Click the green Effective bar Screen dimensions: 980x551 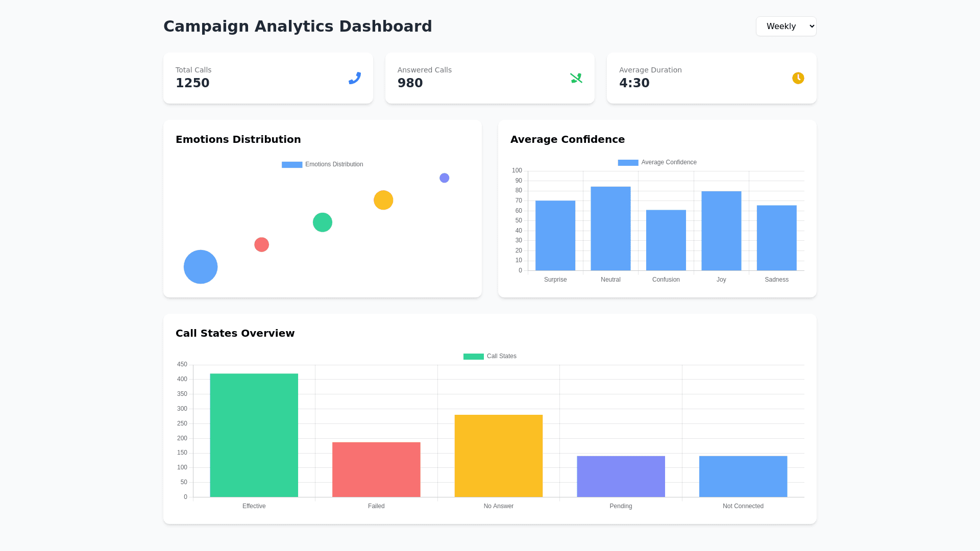coord(254,435)
